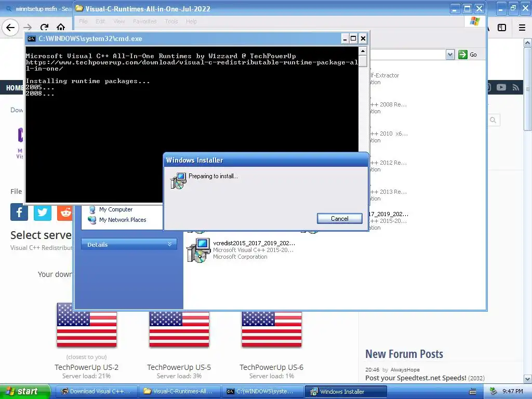This screenshot has height=399, width=532.
Task: Select the C++ 2010 x6... file entry
Action: tap(389, 134)
